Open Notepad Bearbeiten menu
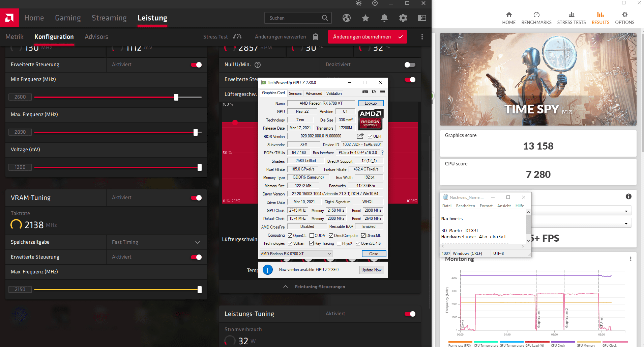Image resolution: width=644 pixels, height=347 pixels. tap(465, 206)
